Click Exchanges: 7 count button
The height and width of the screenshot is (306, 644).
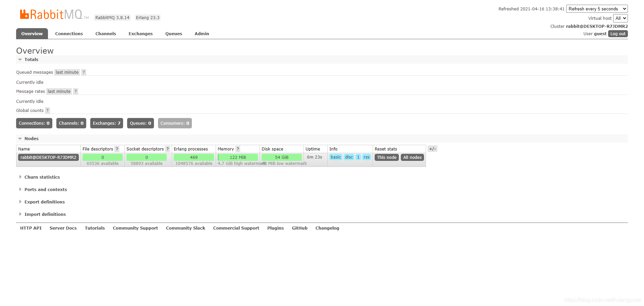(107, 123)
